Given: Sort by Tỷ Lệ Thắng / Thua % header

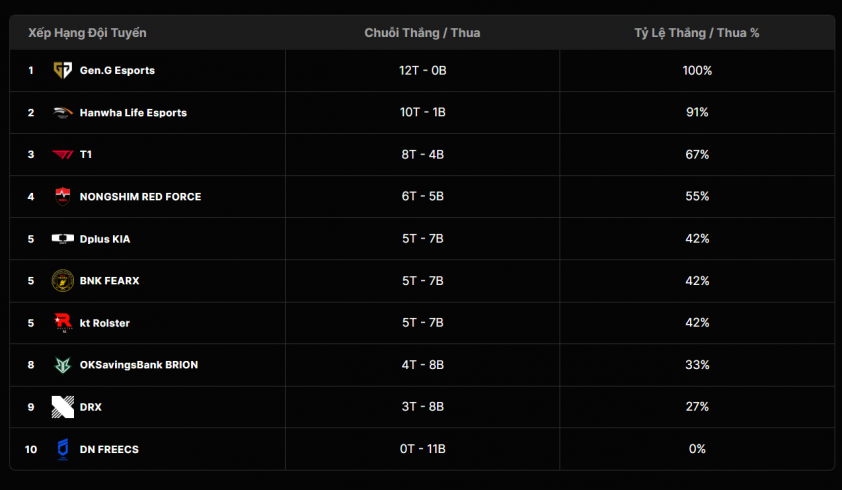Looking at the screenshot, I should point(696,33).
